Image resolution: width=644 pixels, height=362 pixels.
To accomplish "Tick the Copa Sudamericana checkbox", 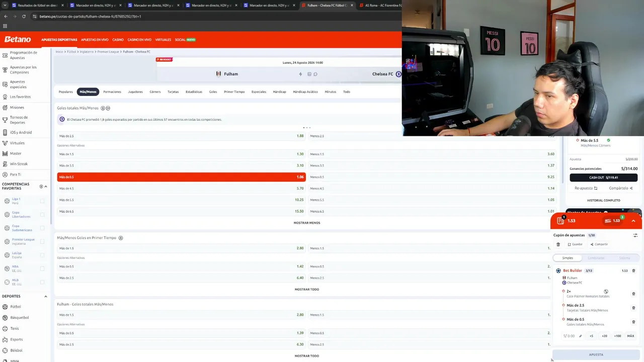I will click(42, 228).
